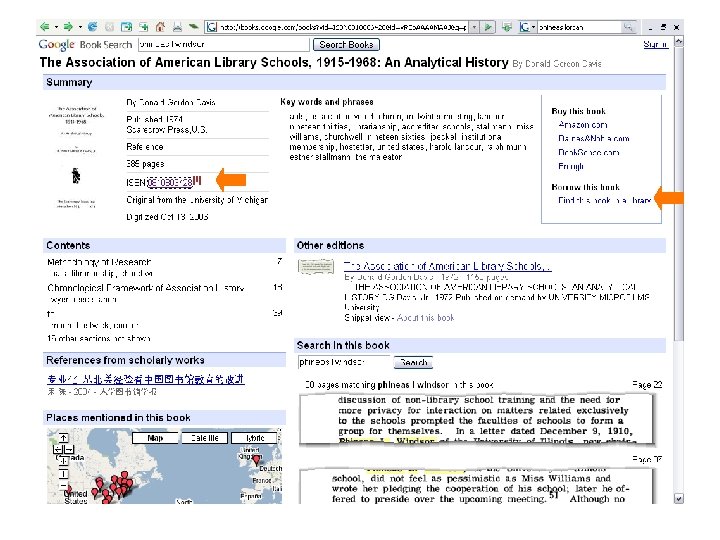The width and height of the screenshot is (720, 540).
Task: Click the browser toolbar search field
Action: tap(579, 28)
